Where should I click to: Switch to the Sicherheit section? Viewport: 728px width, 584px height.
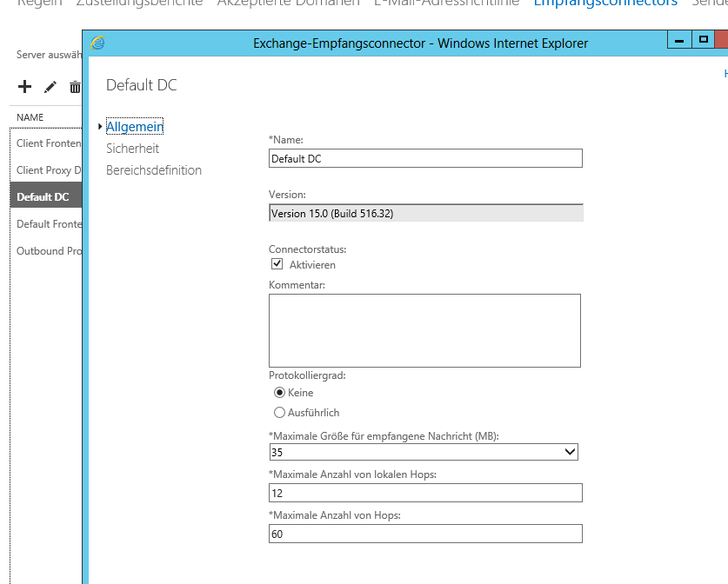click(133, 149)
